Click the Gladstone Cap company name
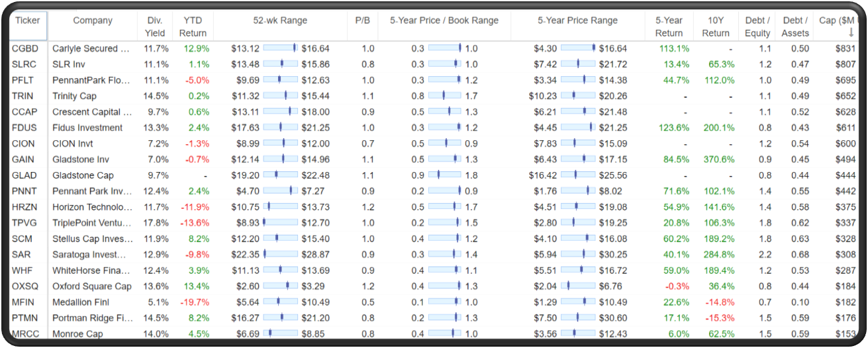The width and height of the screenshot is (868, 348). click(x=83, y=175)
